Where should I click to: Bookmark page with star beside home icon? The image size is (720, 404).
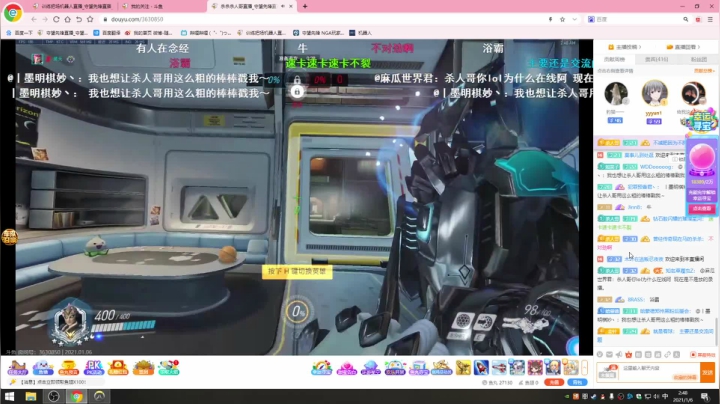tap(90, 19)
